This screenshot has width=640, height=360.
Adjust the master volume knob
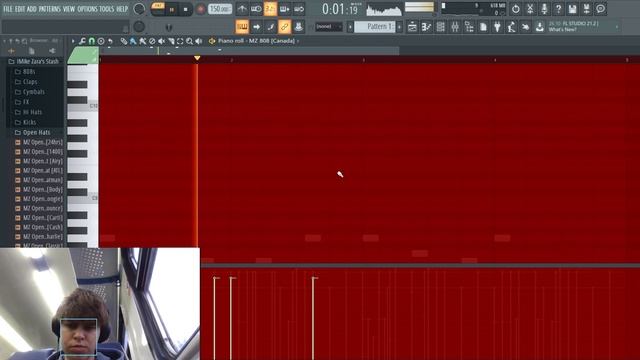(x=139, y=9)
